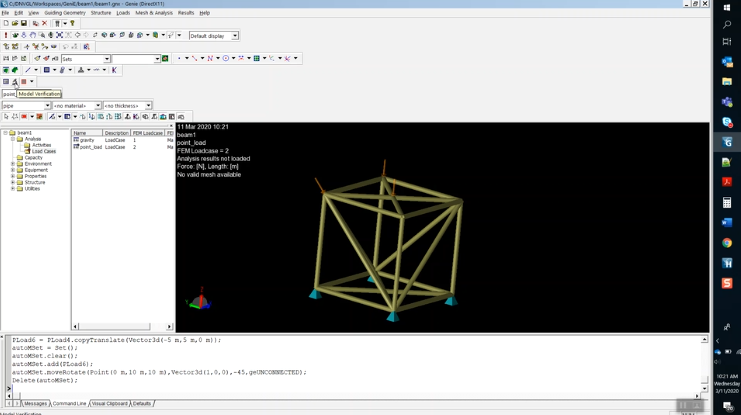Open the Results menu
The height and width of the screenshot is (415, 741).
pos(186,13)
